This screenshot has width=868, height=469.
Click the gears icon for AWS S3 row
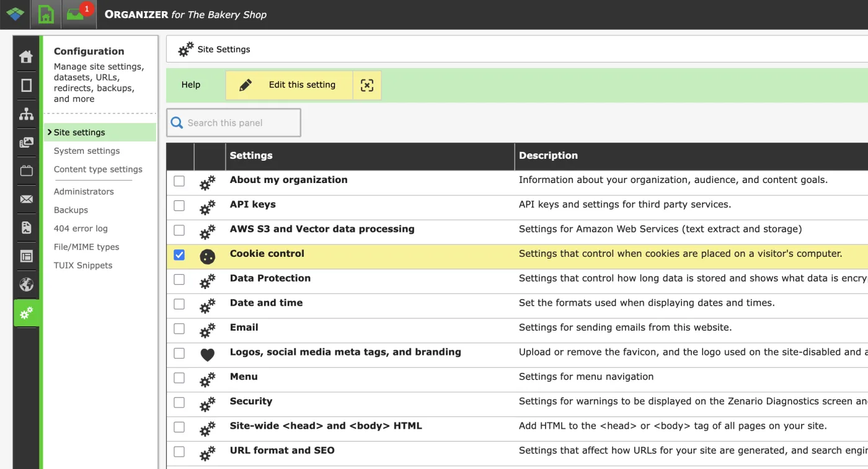pos(207,232)
